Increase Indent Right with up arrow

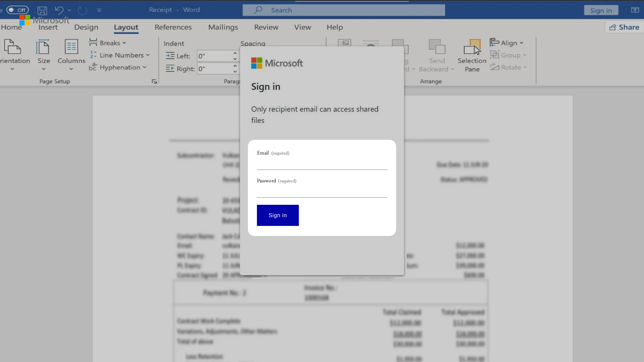(x=235, y=66)
